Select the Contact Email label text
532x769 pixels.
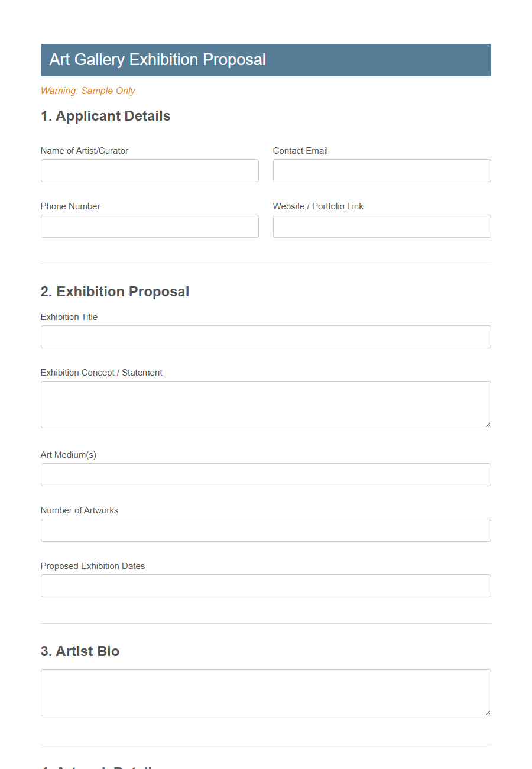point(300,150)
